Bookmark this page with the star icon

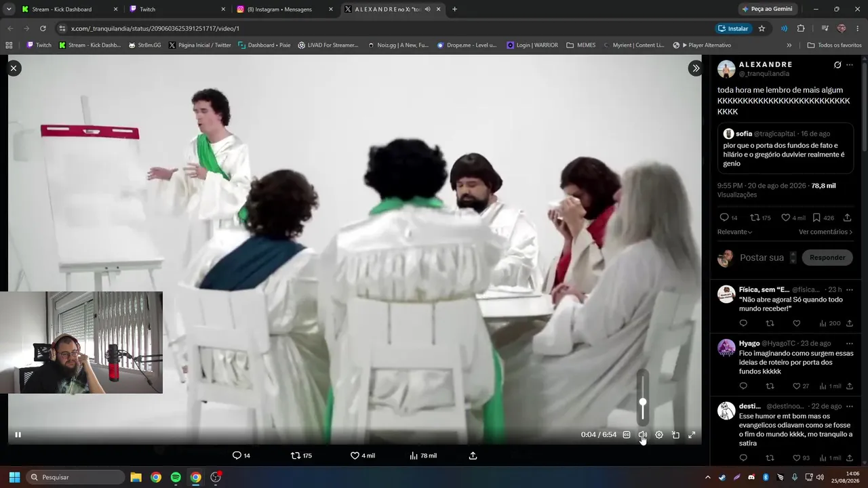pyautogui.click(x=762, y=28)
